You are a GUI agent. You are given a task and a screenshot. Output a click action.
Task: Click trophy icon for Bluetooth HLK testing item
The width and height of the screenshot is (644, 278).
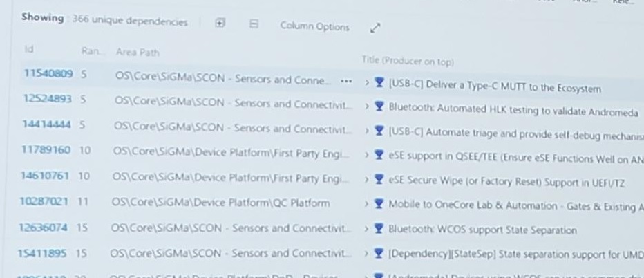tap(379, 107)
